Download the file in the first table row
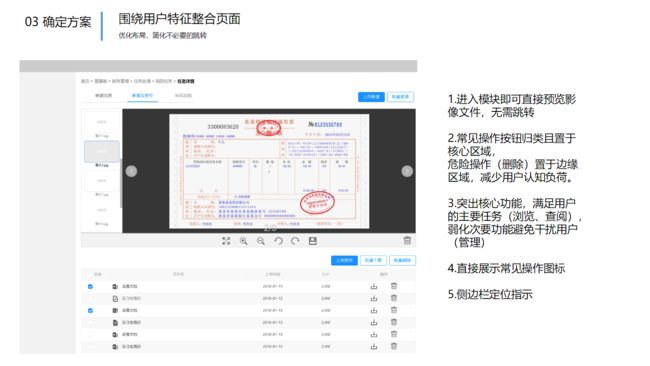Image resolution: width=650 pixels, height=366 pixels. [374, 286]
